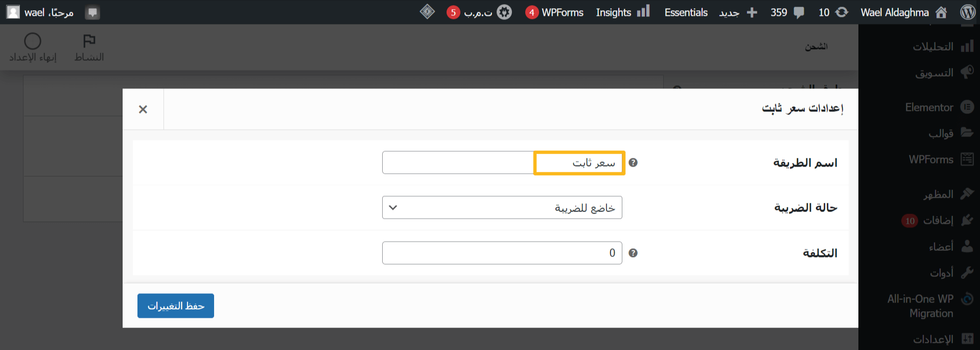Click the home icon next to Wael Aldaghma

[941, 12]
